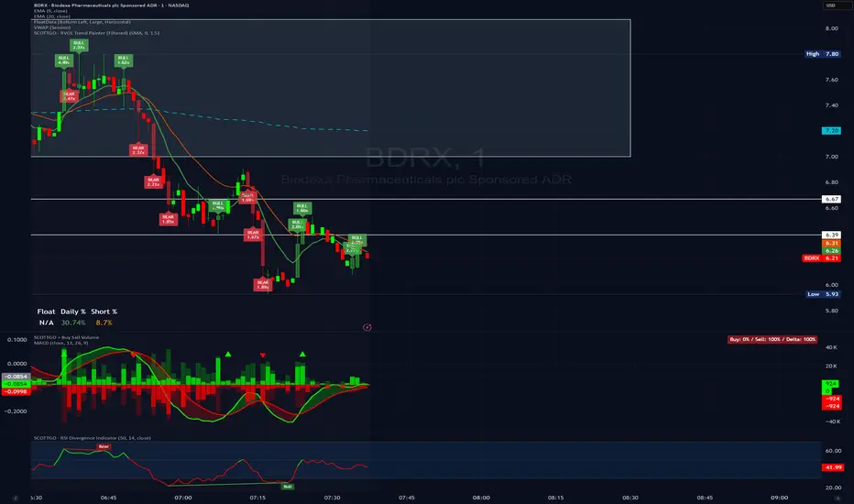854x504 pixels.
Task: Click the small icon at the time axis left end
Action: point(16,498)
